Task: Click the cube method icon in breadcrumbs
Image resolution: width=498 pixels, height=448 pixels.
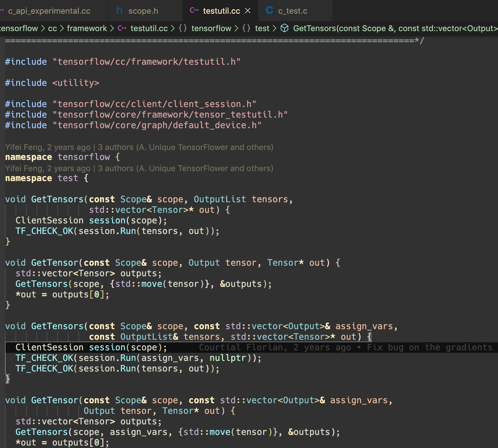Action: (284, 28)
